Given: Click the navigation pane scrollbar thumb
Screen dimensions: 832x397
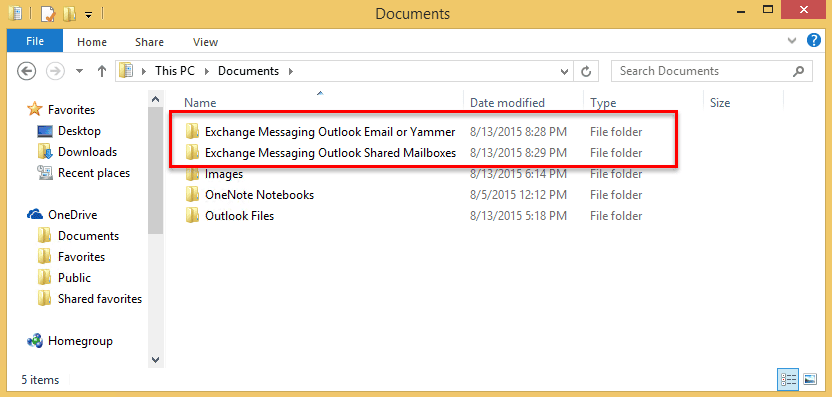Looking at the screenshot, I should point(155,170).
